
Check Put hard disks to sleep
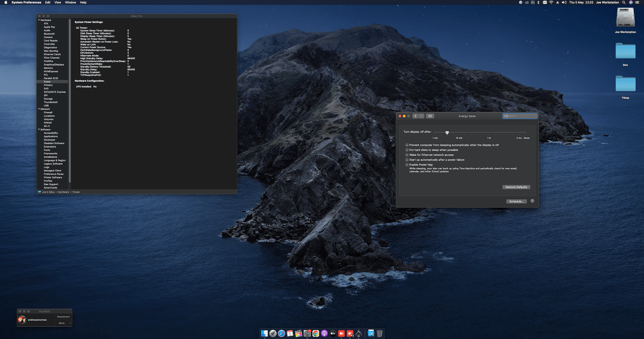(407, 150)
